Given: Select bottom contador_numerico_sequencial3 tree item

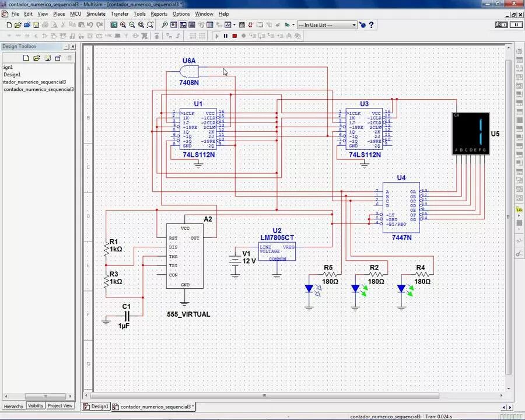Looking at the screenshot, I should pos(38,89).
